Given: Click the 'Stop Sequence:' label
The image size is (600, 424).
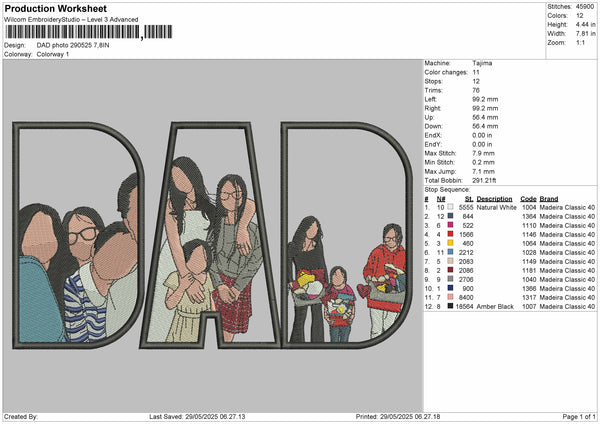Looking at the screenshot, I should point(447,190).
